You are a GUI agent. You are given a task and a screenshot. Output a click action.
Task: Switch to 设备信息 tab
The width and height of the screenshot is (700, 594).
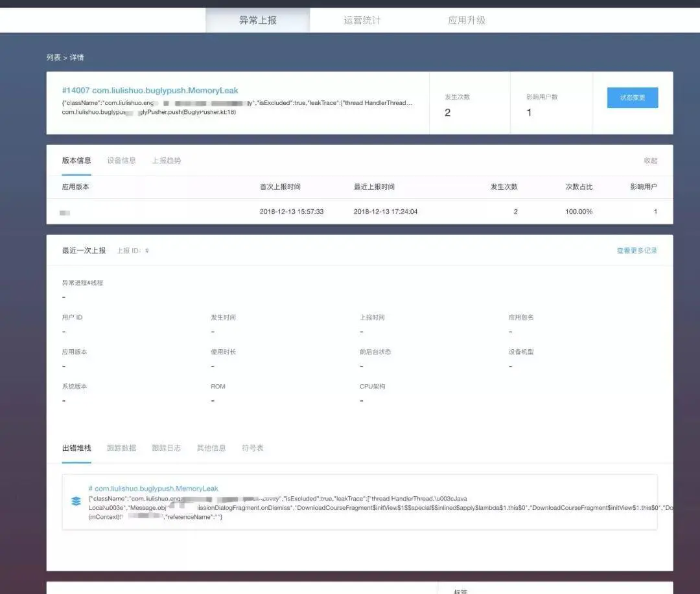click(x=121, y=160)
